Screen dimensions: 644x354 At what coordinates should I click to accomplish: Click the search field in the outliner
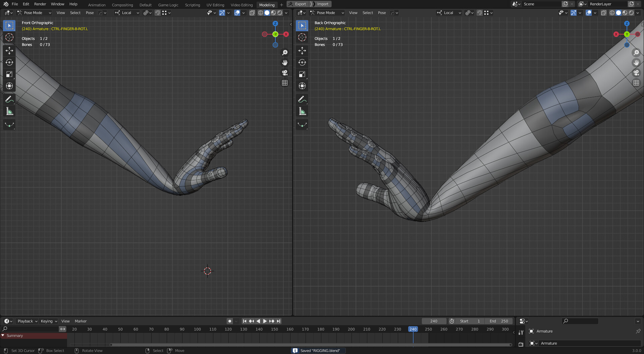580,321
